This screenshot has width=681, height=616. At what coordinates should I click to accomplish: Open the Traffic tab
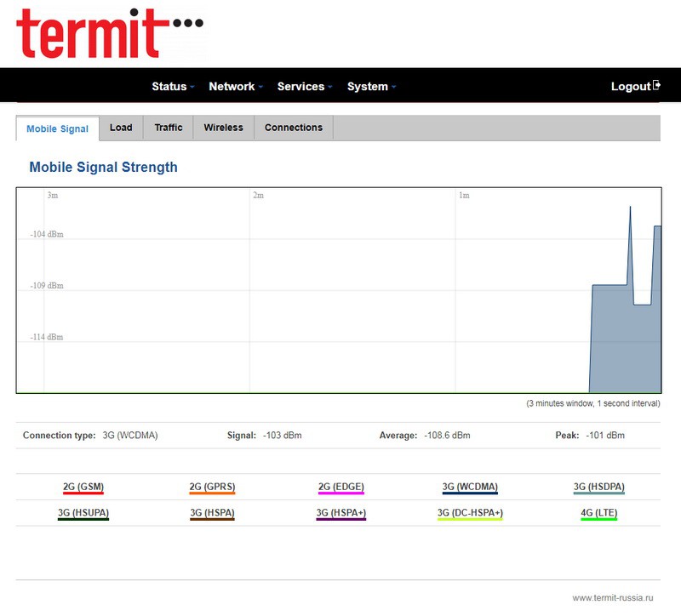[169, 128]
